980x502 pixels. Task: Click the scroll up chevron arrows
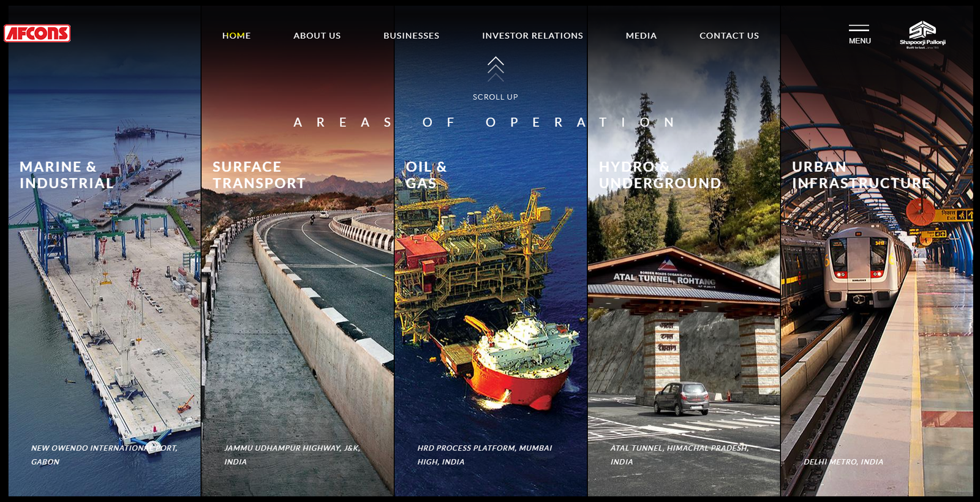click(x=496, y=69)
